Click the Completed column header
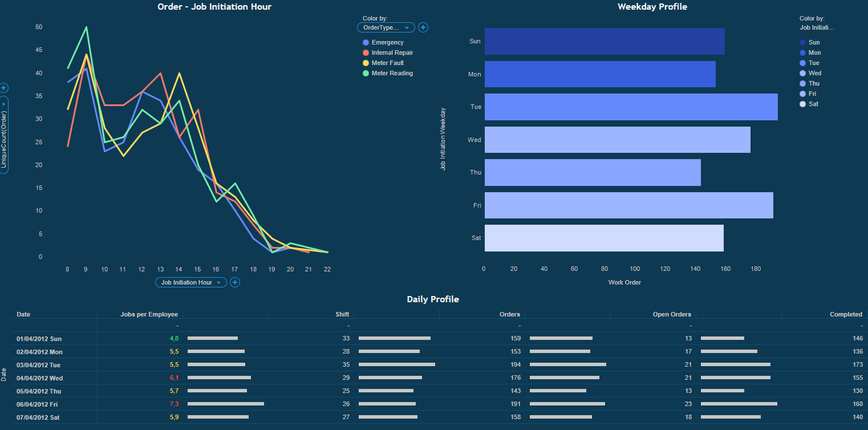868x430 pixels. (845, 314)
